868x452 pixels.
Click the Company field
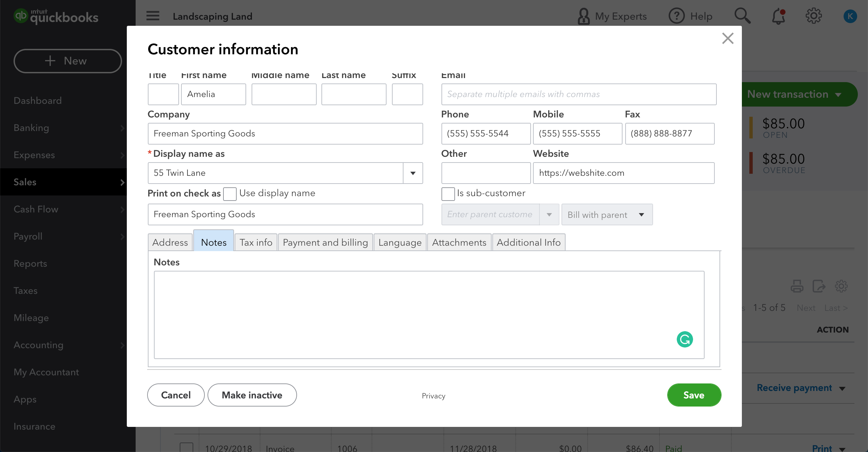(285, 134)
